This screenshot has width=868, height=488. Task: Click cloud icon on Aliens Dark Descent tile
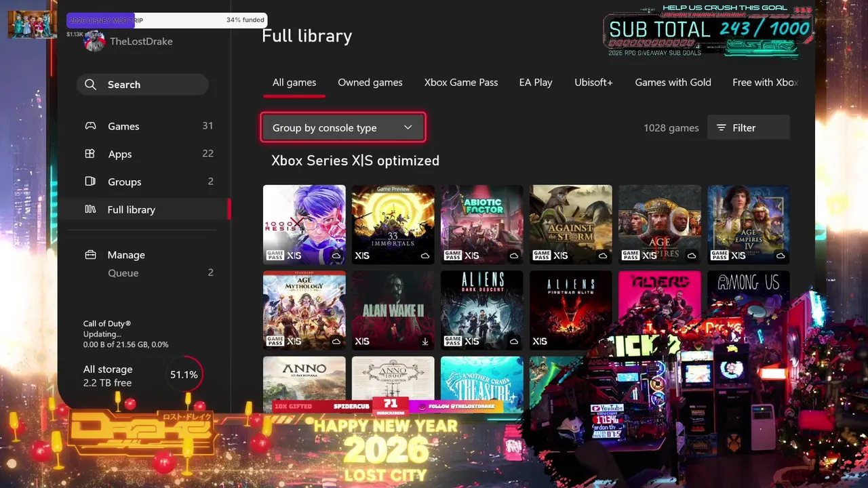[514, 342]
